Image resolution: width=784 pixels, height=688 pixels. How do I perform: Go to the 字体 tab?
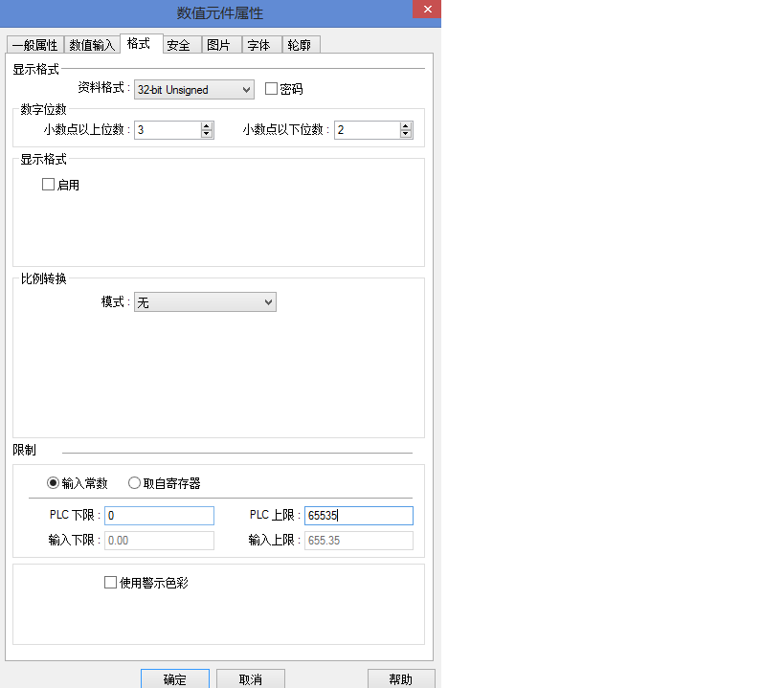pyautogui.click(x=258, y=45)
